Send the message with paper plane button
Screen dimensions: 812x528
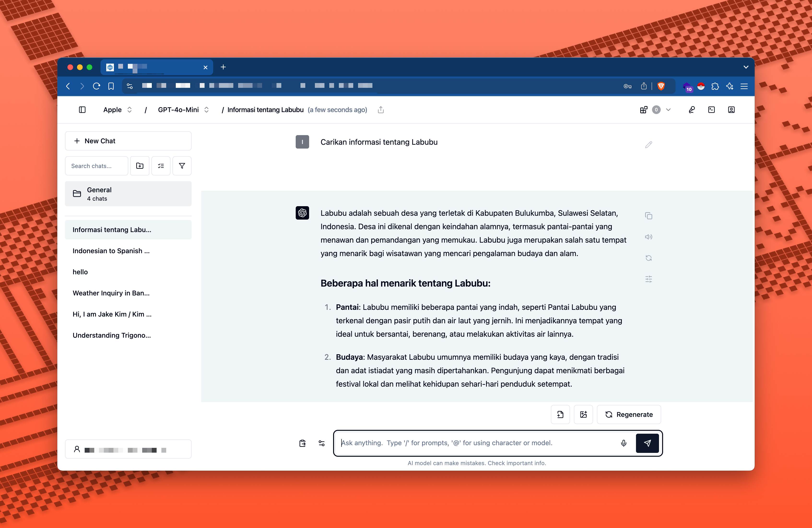pos(647,443)
